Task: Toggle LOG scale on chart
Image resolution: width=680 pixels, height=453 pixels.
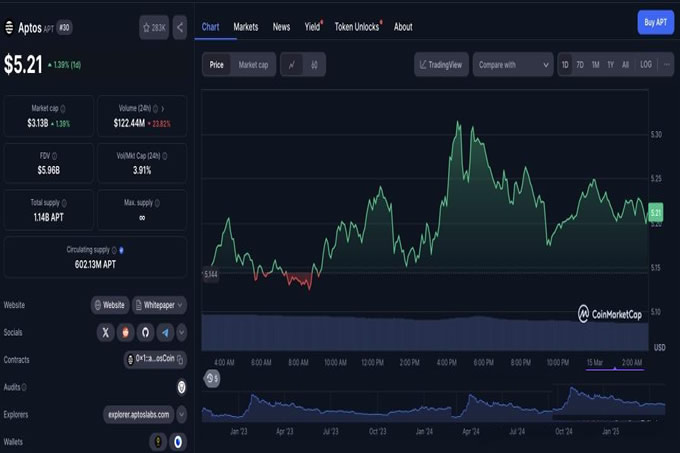Action: pos(646,65)
